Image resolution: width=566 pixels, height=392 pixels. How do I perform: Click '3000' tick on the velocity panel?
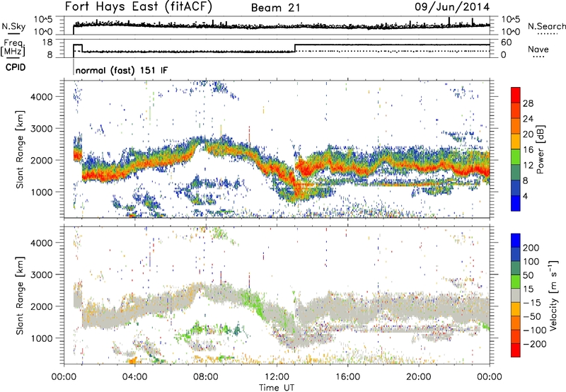point(42,275)
